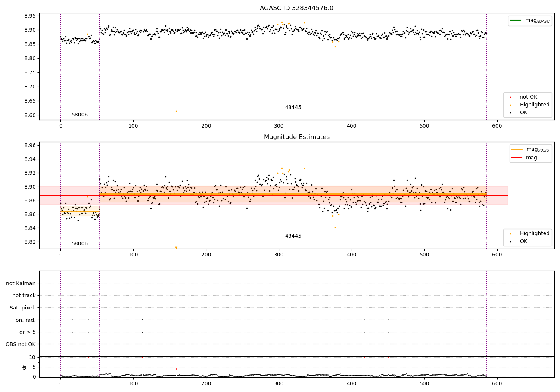The image size is (560, 392).
Task: Click the "8.70" y-axis tick in top plot
Action: (30, 87)
